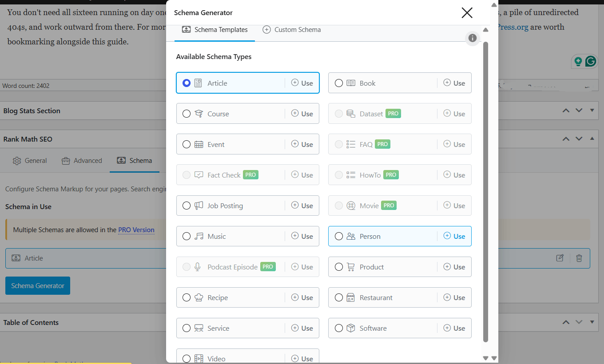Click the Movie reel icon
Viewport: 604px width, 364px height.
pos(351,206)
